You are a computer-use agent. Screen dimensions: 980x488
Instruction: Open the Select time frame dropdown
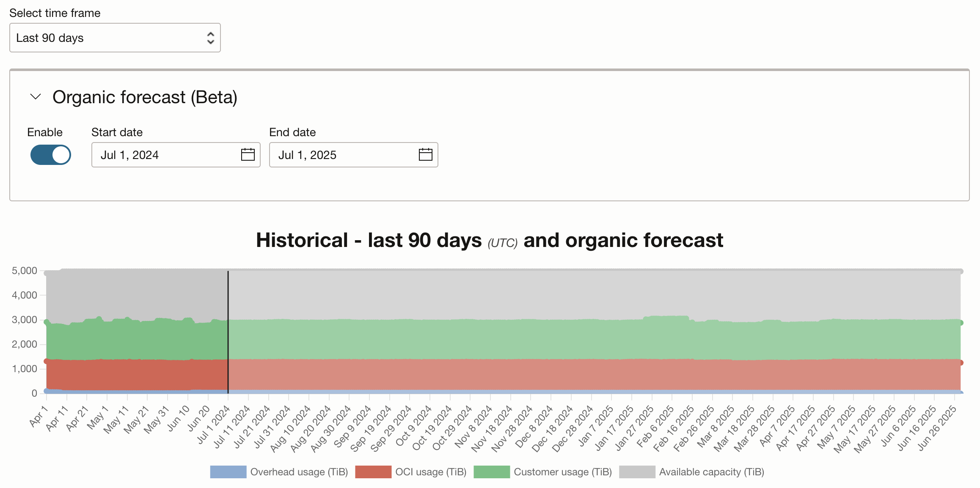tap(115, 38)
